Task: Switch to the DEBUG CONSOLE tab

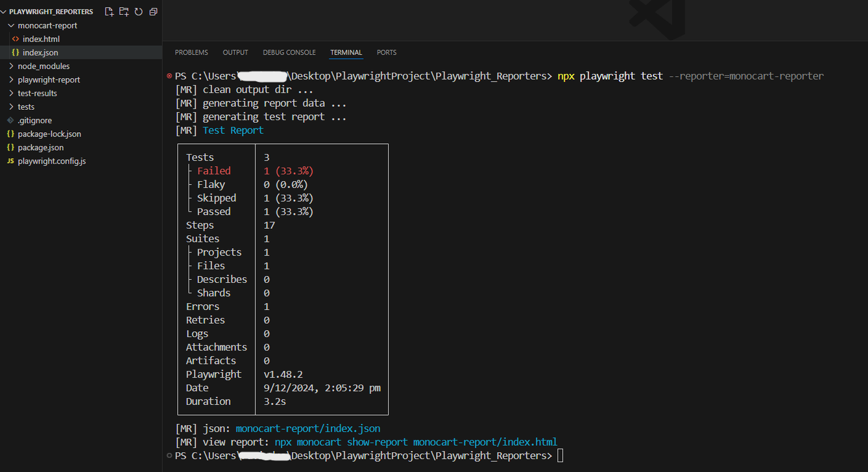Action: [290, 53]
